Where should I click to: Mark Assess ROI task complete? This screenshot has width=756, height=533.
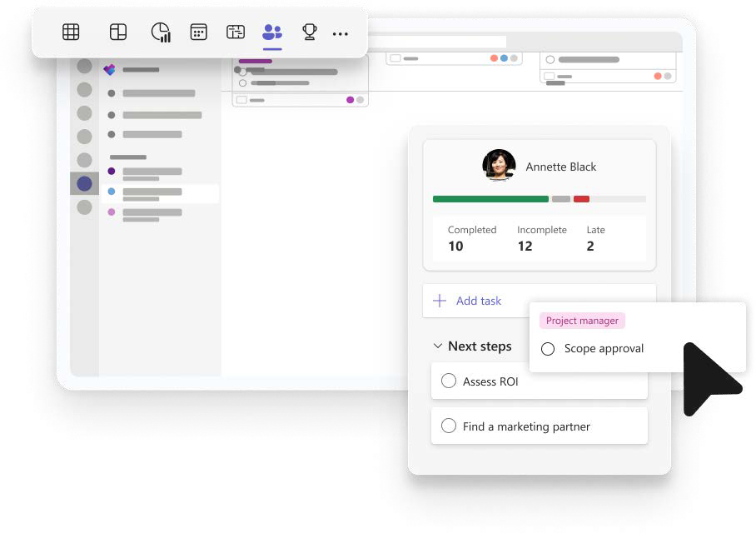point(449,381)
